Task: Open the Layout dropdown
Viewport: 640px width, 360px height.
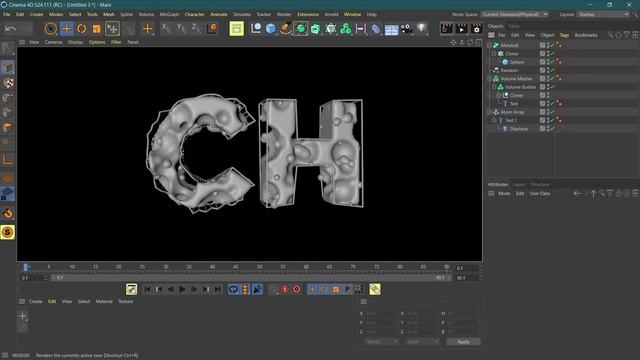Action: 604,14
